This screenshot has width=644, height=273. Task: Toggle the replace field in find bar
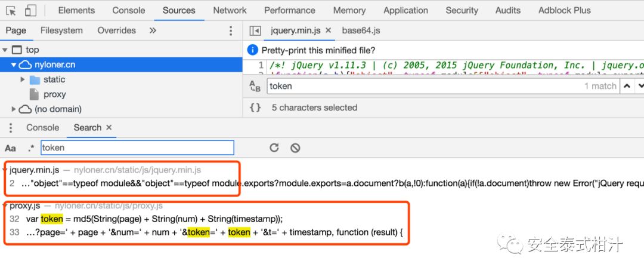pyautogui.click(x=255, y=86)
